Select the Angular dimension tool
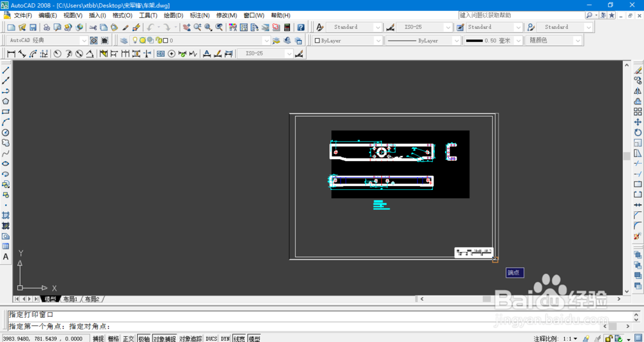Viewport: 644px width, 342px height. tap(90, 54)
